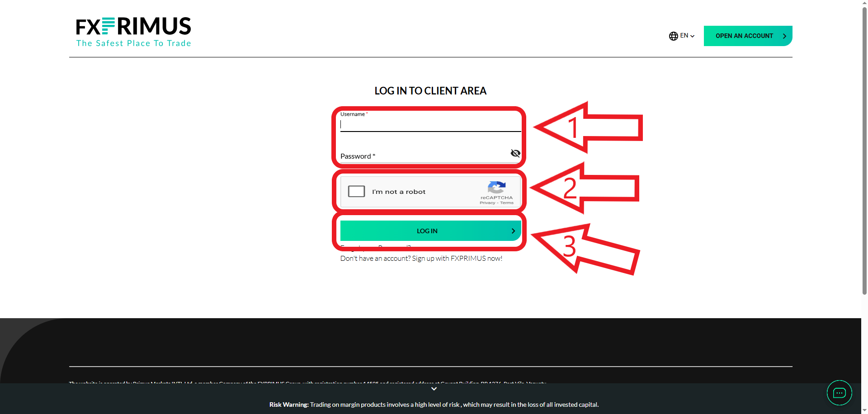
Task: Click the reCAPTCHA logo
Action: [496, 187]
